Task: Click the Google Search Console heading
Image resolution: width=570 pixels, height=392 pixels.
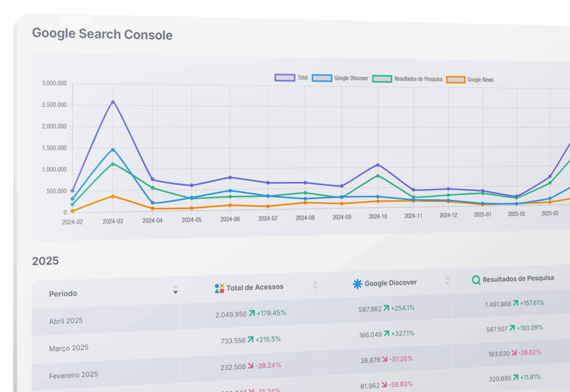Action: coord(102,34)
